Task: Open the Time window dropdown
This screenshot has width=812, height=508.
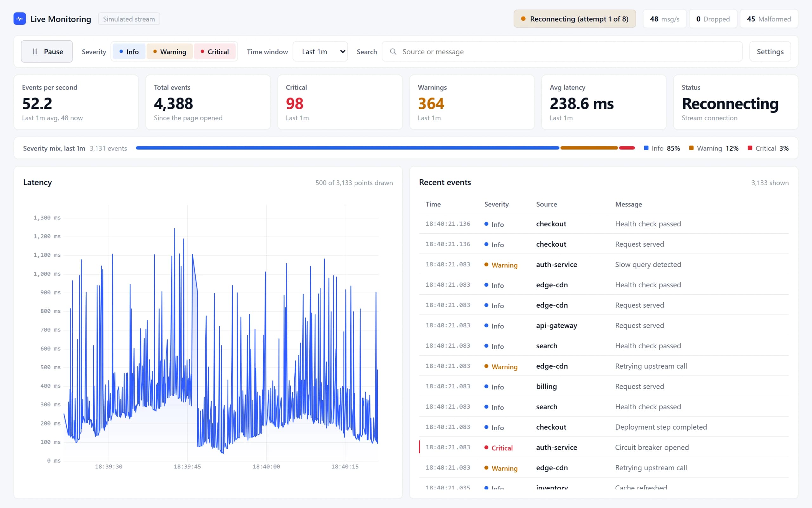Action: (320, 52)
